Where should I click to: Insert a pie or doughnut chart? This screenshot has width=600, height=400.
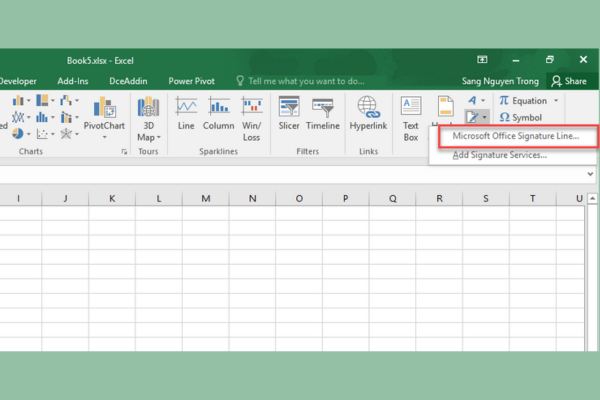click(x=18, y=134)
